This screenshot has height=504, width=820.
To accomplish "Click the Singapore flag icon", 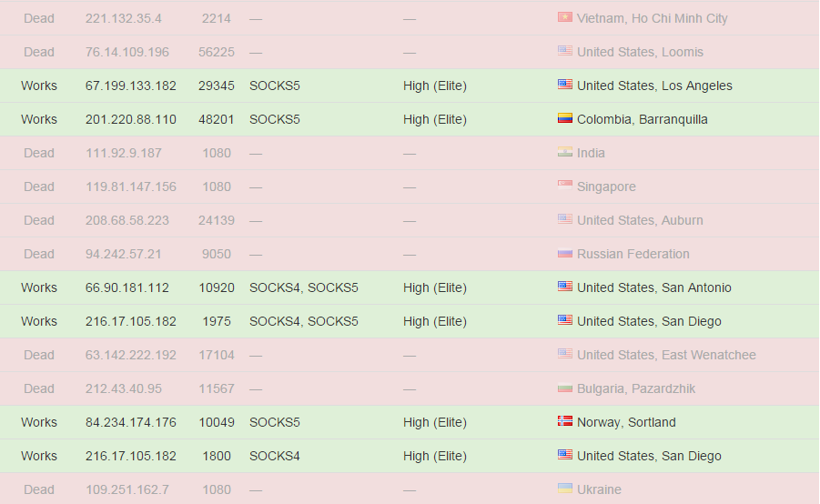I will tap(565, 185).
